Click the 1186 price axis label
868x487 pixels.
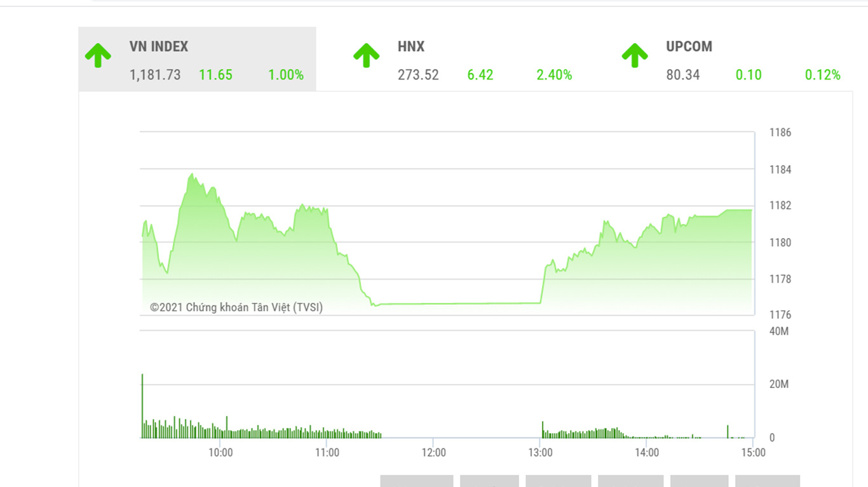click(x=780, y=133)
